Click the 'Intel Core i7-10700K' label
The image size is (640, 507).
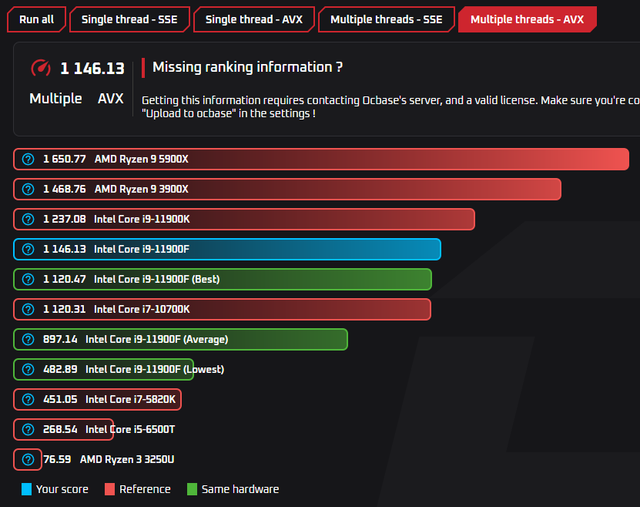click(x=142, y=309)
